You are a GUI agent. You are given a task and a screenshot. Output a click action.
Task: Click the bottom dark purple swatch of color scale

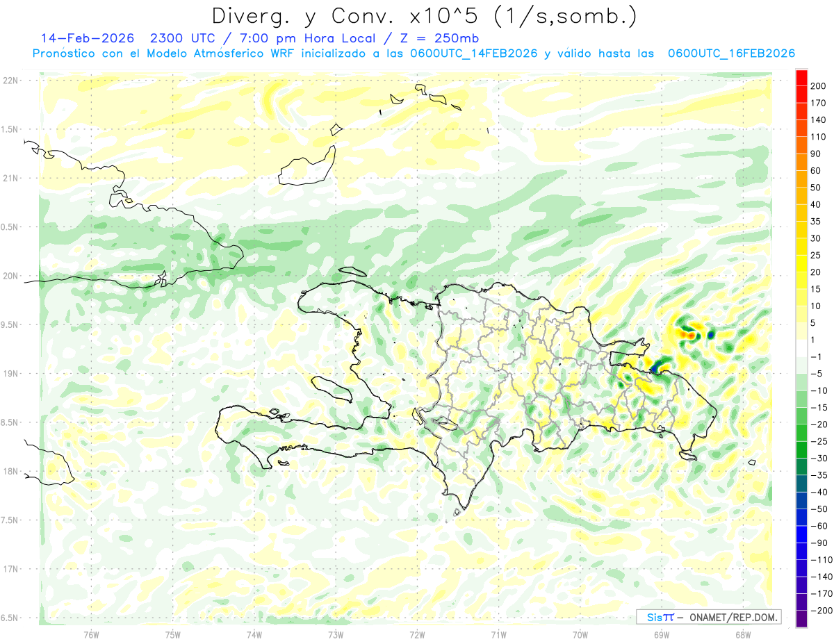click(x=801, y=618)
